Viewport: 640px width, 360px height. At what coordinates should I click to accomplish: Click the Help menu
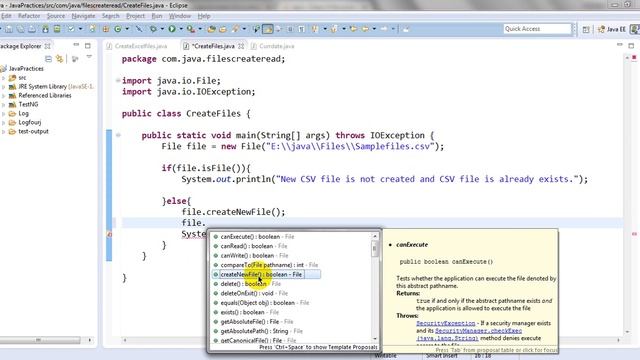(x=204, y=16)
